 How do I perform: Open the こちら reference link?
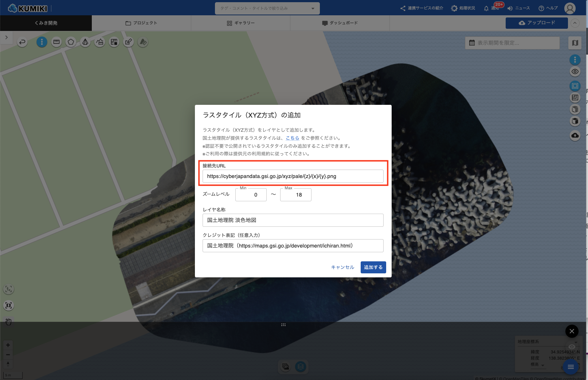pyautogui.click(x=292, y=138)
